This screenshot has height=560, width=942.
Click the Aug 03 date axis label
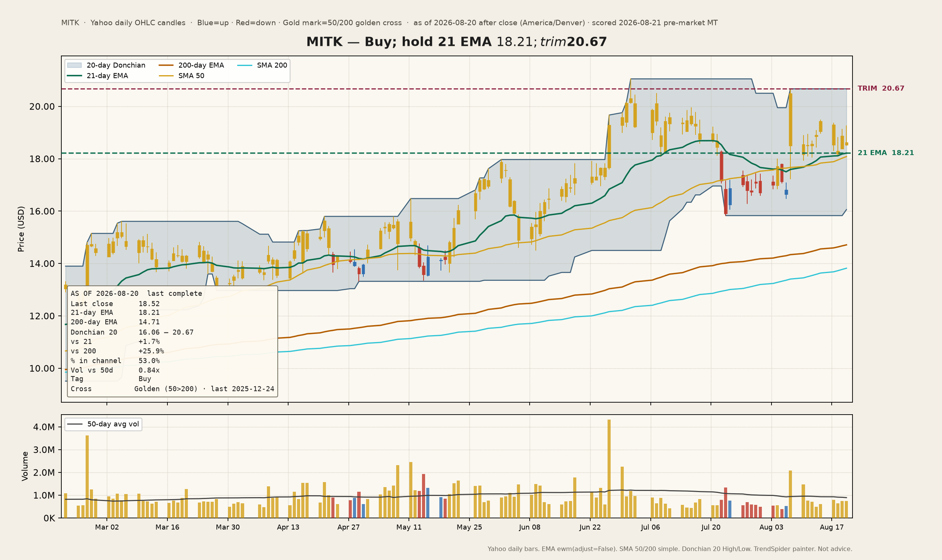(771, 527)
